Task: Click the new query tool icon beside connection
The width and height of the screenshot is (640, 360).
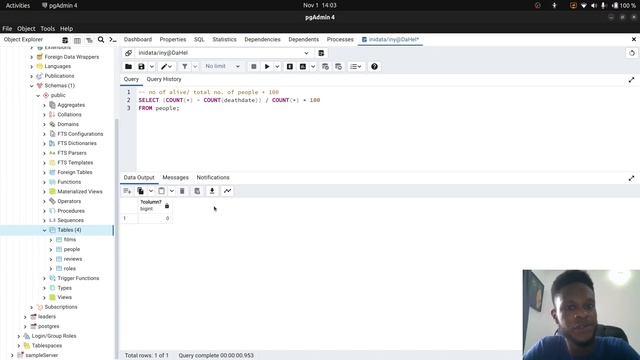Action: (321, 53)
